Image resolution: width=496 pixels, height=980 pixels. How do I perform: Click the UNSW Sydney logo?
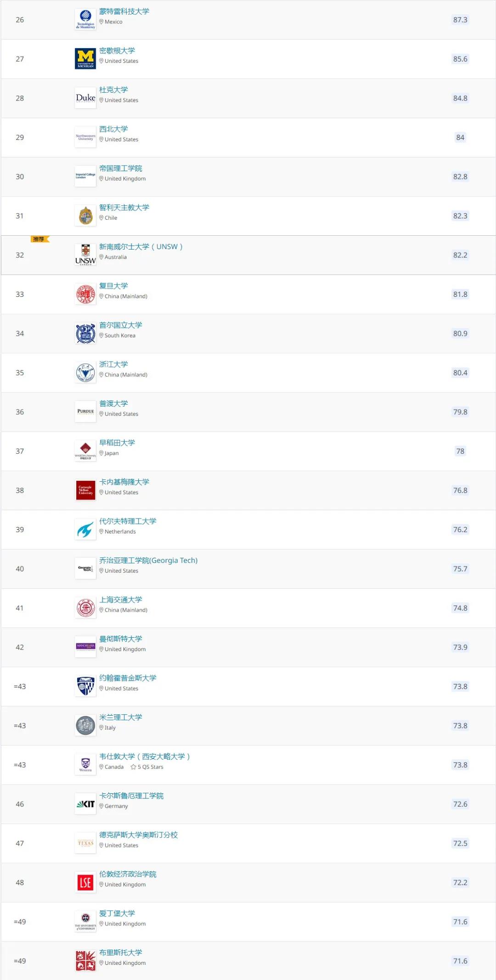[85, 255]
